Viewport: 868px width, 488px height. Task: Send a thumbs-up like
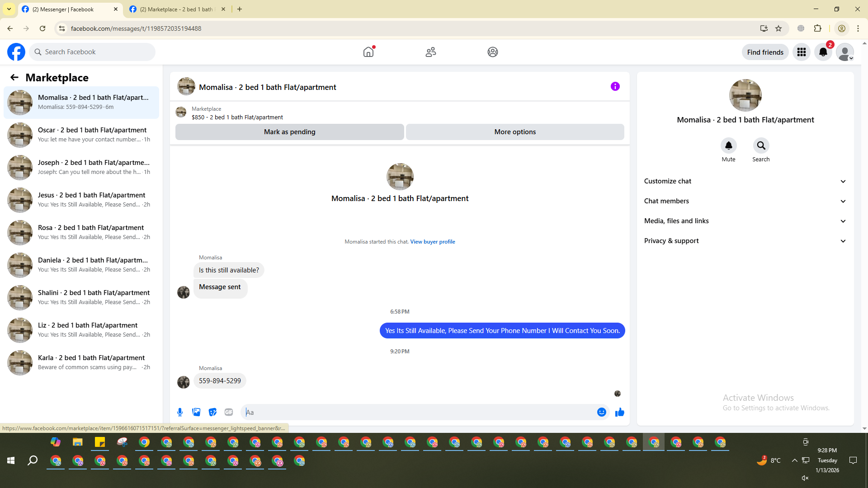coord(619,412)
